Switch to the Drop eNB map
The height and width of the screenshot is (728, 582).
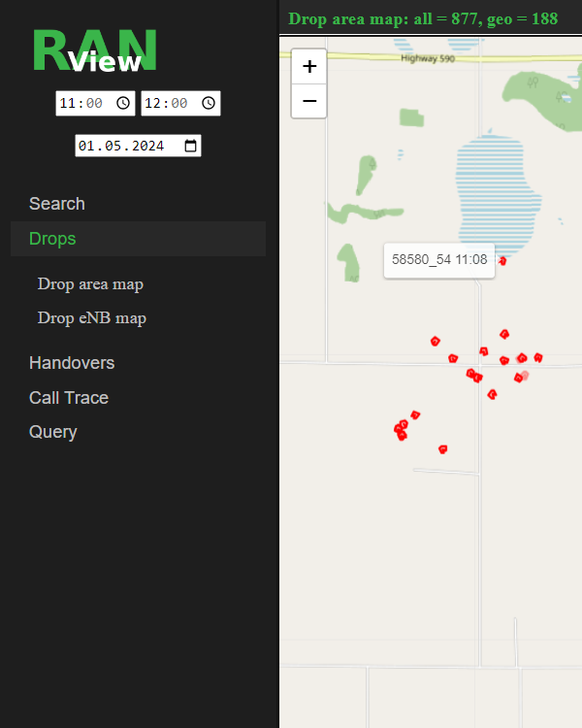(92, 318)
